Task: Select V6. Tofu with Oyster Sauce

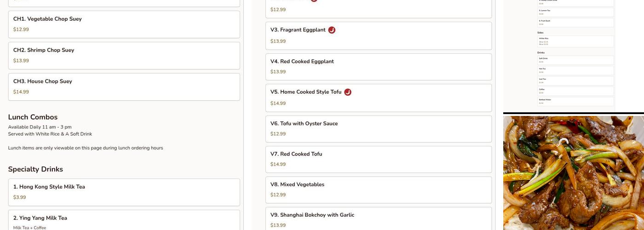Action: pos(378,128)
